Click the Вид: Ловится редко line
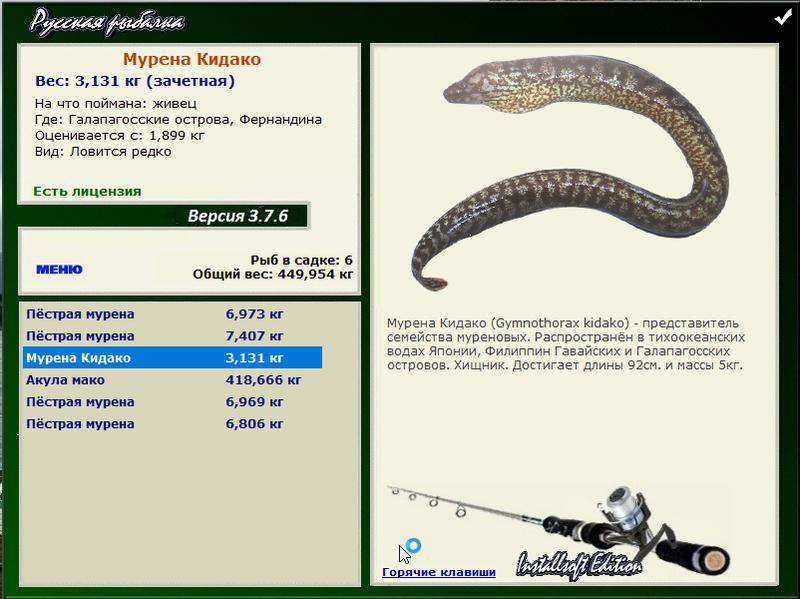This screenshot has width=800, height=599. click(x=103, y=152)
